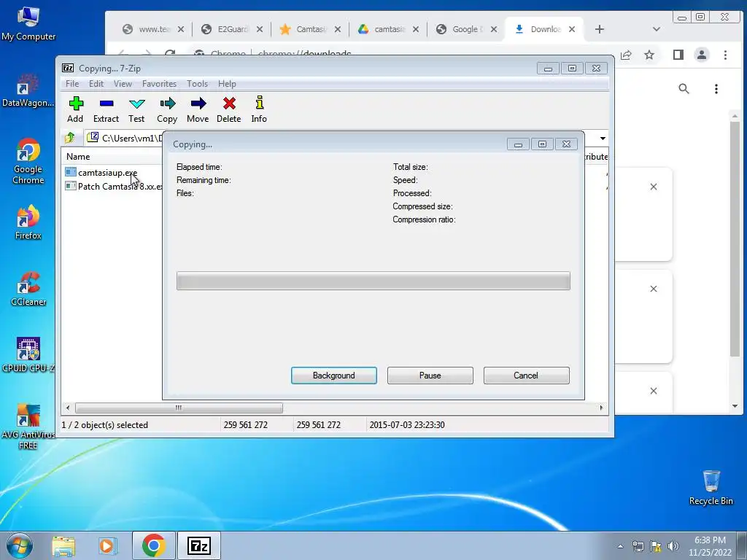Open Chrome's main three-dot menu
747x560 pixels.
725,55
